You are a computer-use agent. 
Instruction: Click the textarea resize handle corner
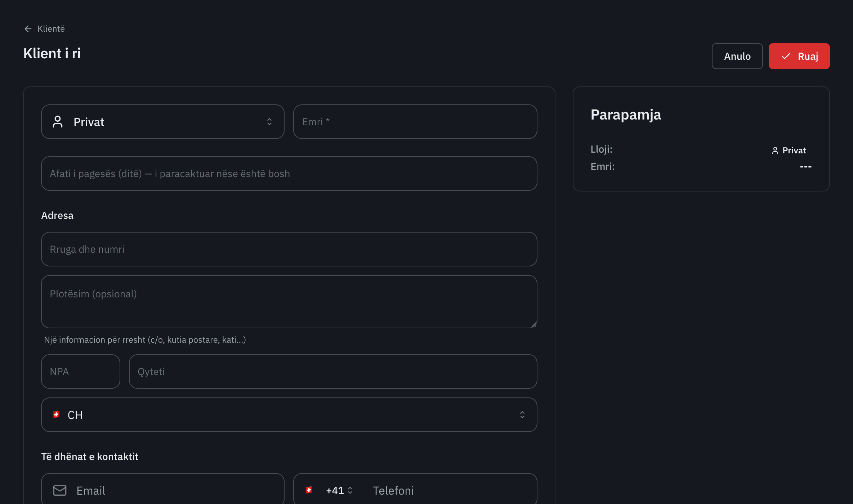(x=534, y=325)
